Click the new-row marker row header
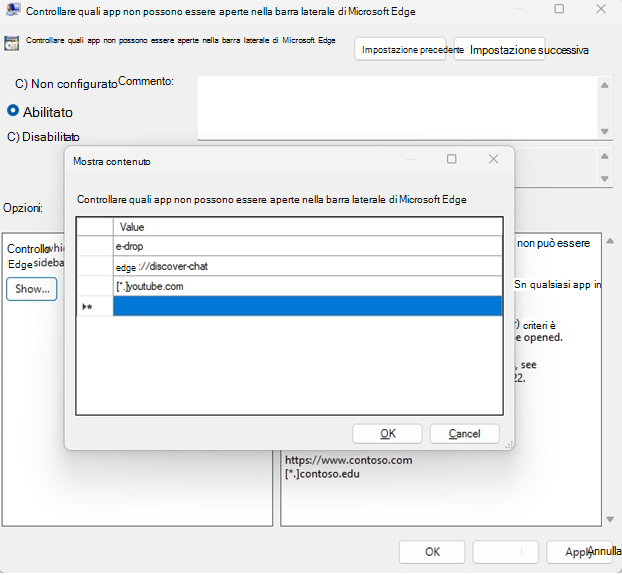Screen dimensions: 622x575 (95, 306)
